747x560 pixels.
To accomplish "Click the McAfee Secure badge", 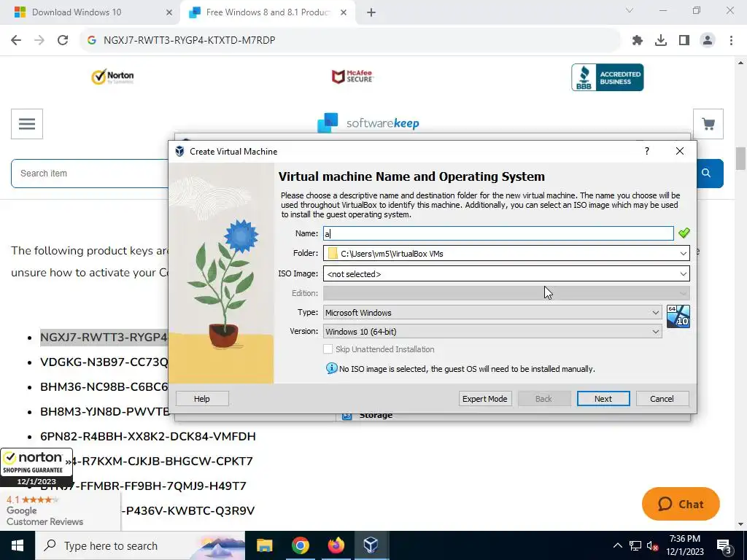I will 352,76.
